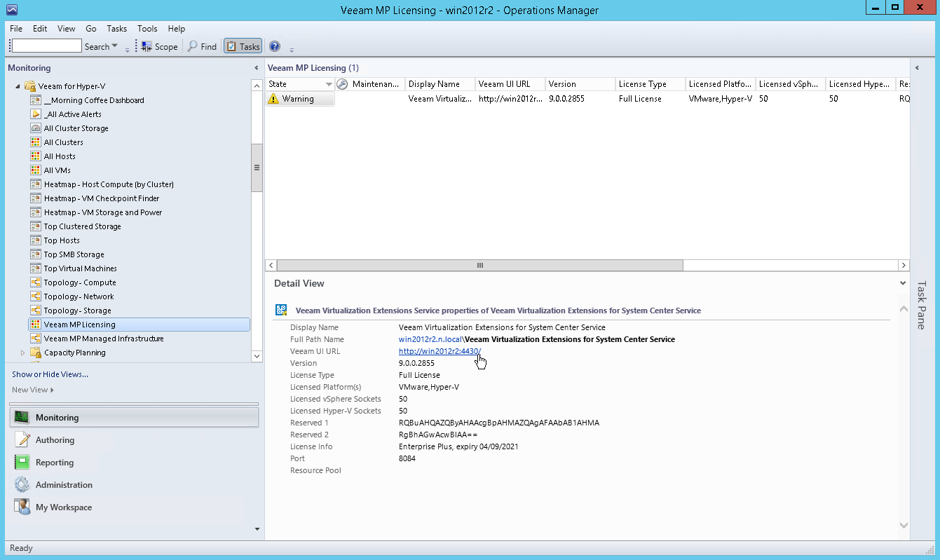Image resolution: width=940 pixels, height=560 pixels.
Task: Click the Maintenance Mode wrench column icon
Action: coord(342,84)
